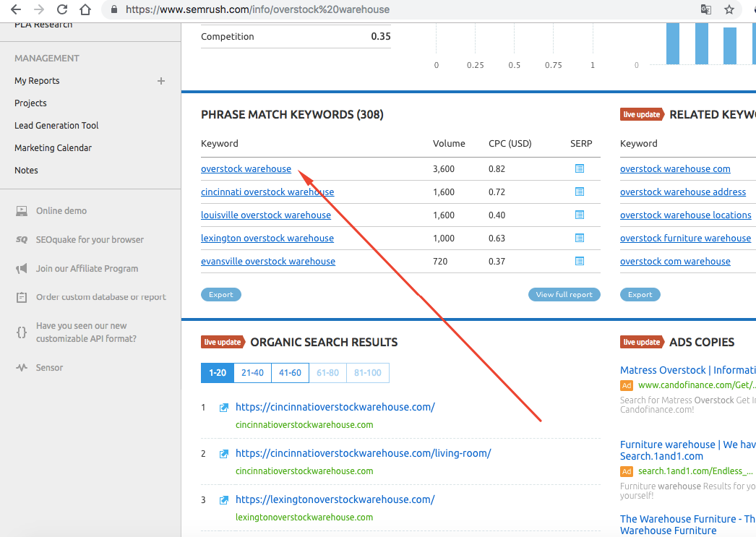This screenshot has height=537, width=756.
Task: Click the Affiliate Program megaphone icon
Action: [x=22, y=269]
